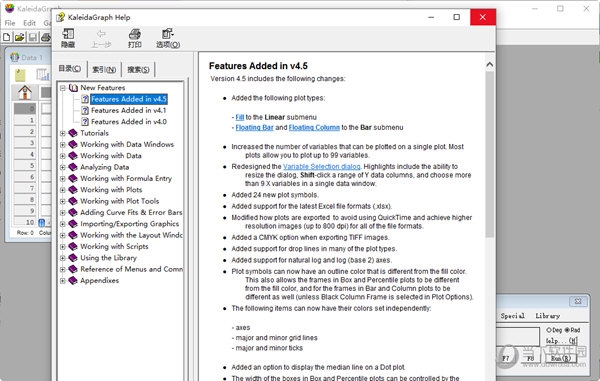This screenshot has height=381, width=600.
Task: Click page icon beside Features Added in v4.0
Action: (x=85, y=122)
